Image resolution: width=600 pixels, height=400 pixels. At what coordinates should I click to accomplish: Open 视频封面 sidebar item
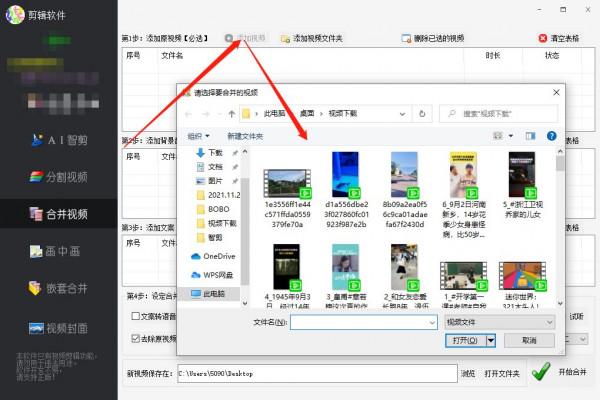click(x=58, y=328)
